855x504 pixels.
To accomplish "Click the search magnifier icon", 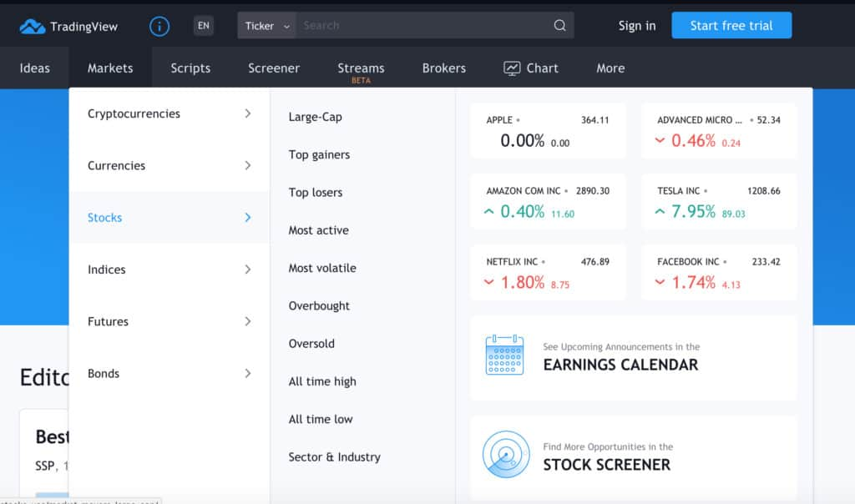I will point(559,25).
